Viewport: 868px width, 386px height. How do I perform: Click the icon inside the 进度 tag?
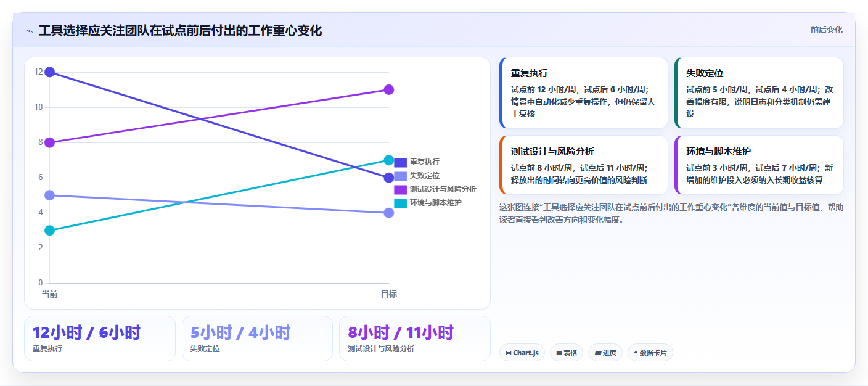[598, 353]
